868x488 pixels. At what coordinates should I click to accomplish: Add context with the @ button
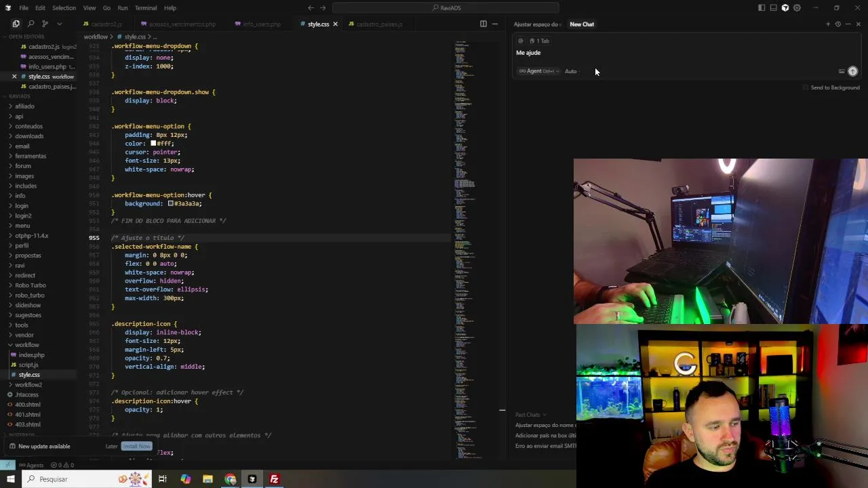coord(521,41)
